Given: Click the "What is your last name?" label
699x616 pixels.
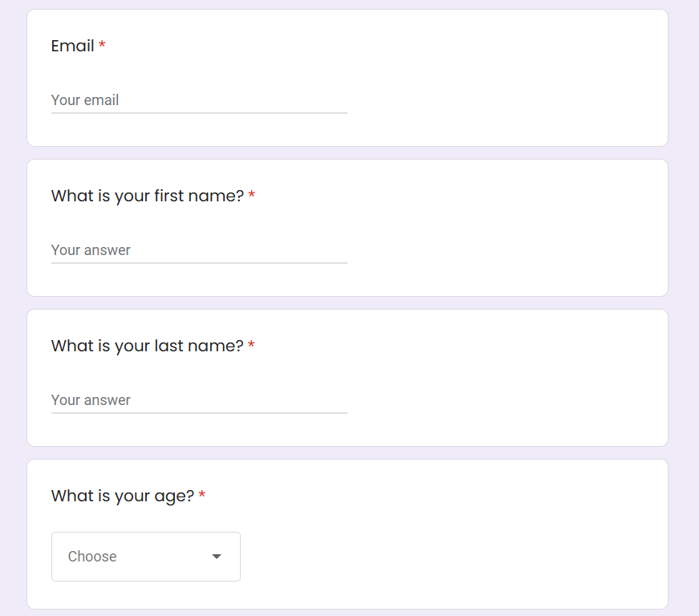Looking at the screenshot, I should 147,346.
